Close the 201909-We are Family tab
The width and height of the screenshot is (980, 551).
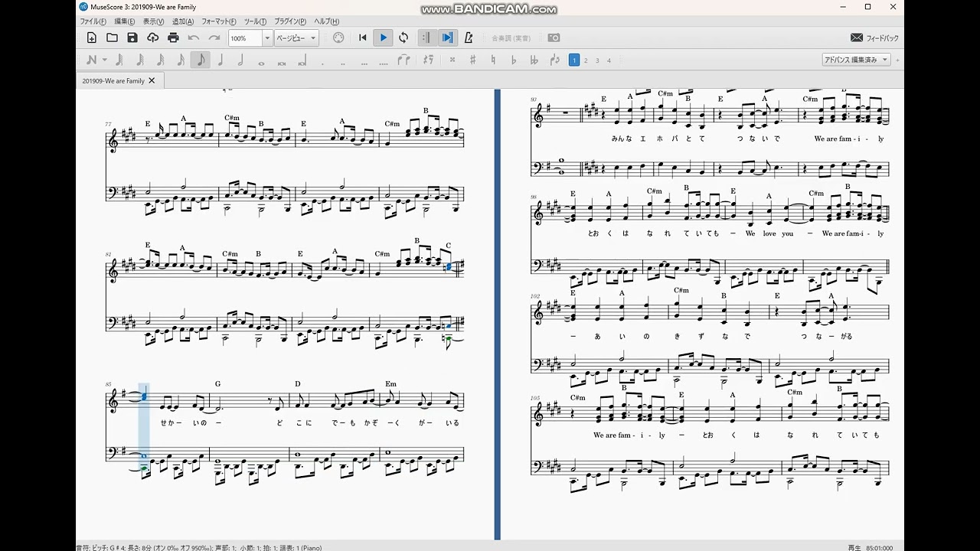point(152,80)
